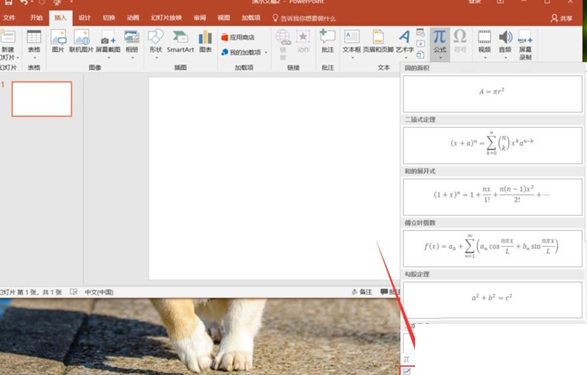Viewport: 587px width, 375px height.
Task: Click the Share (共享) button
Action: [x=562, y=18]
